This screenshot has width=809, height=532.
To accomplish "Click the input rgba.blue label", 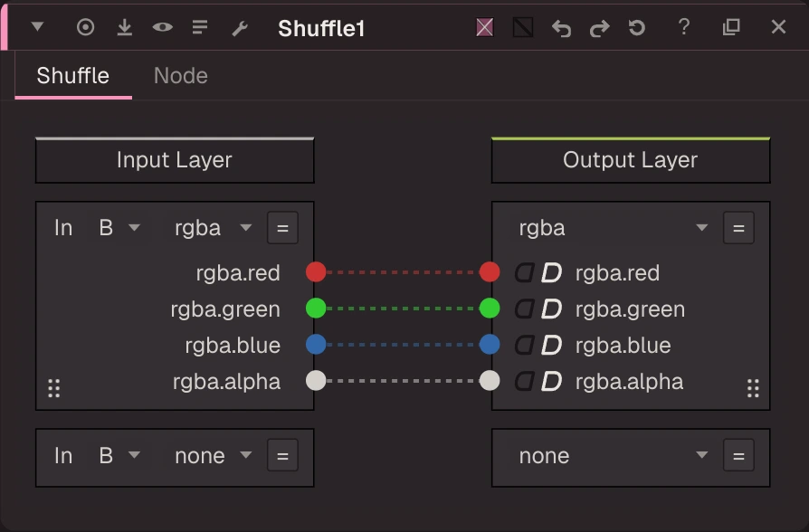I will (x=233, y=346).
